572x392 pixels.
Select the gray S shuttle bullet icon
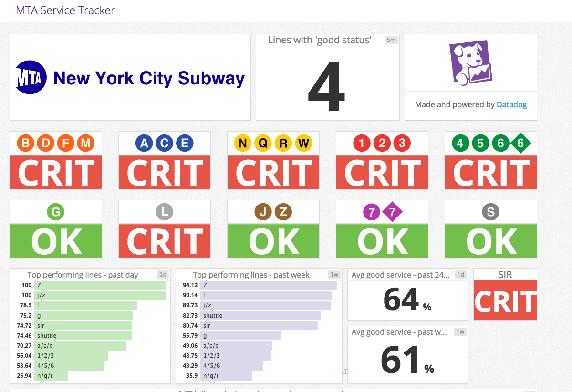[x=491, y=211]
